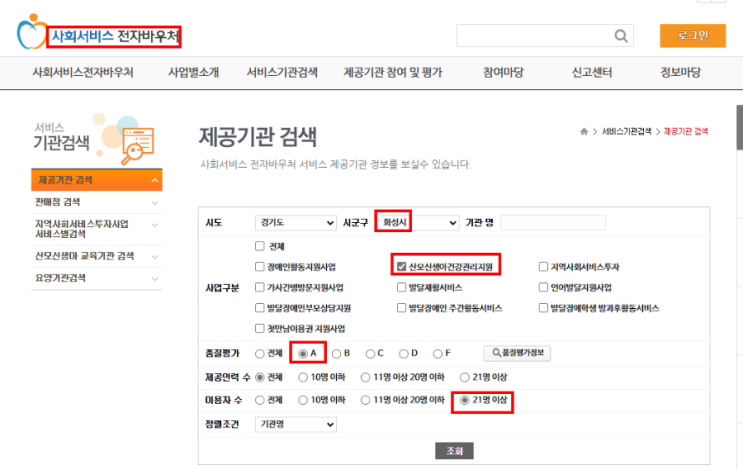Click 서비스기관검색 breadcrumb link
Screen dimensions: 743x470
tap(626, 131)
